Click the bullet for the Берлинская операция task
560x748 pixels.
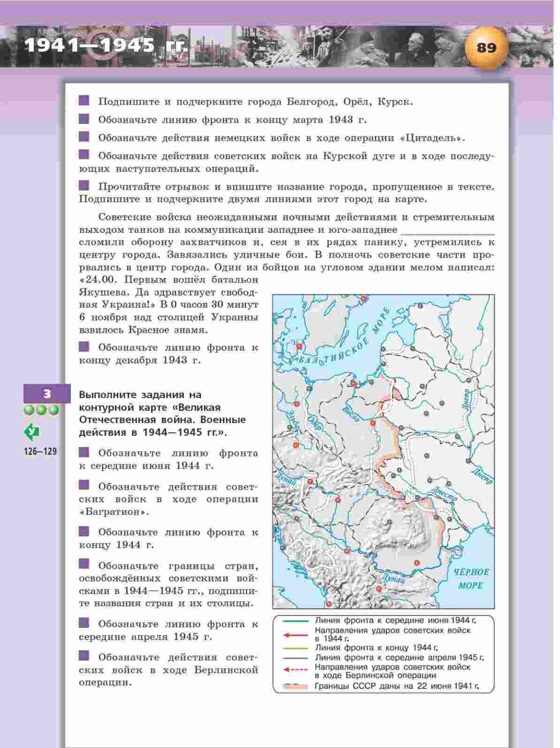[x=84, y=656]
